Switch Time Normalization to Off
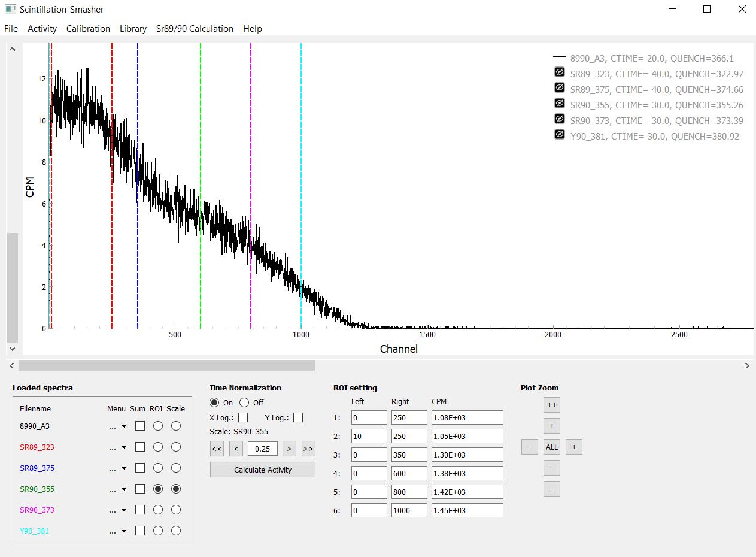Viewport: 756px width, 557px height. click(244, 402)
